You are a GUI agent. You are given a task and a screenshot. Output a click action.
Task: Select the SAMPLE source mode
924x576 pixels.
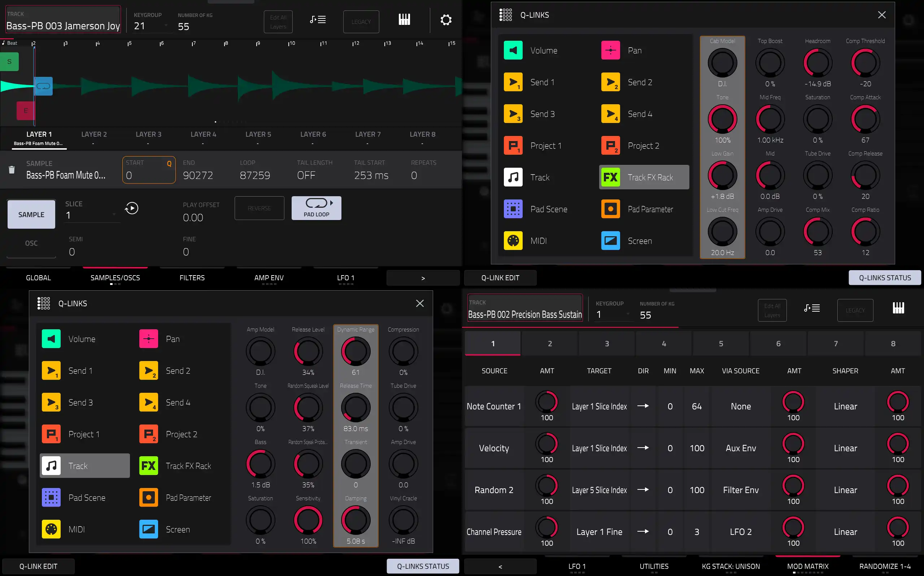point(31,215)
